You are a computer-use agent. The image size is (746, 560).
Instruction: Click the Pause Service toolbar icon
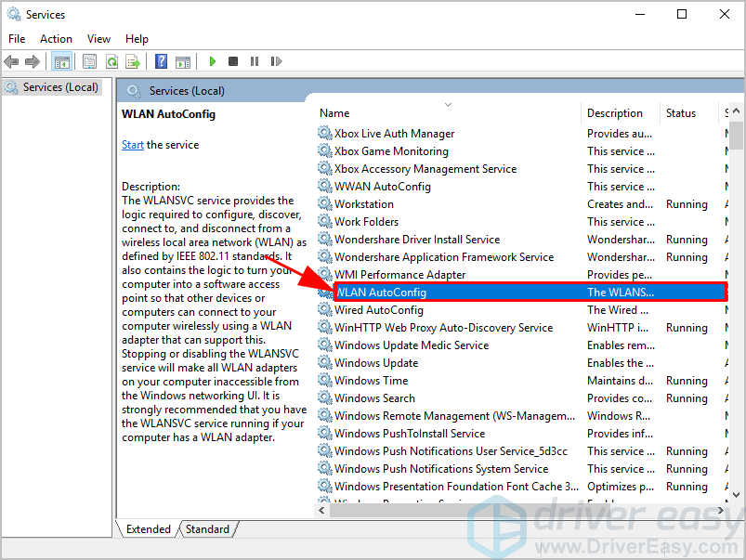tap(254, 62)
